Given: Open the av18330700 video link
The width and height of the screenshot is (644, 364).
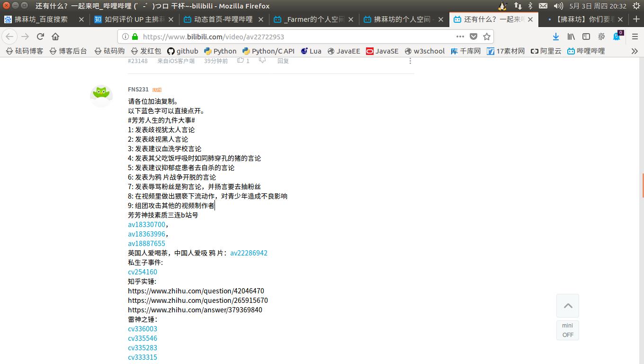Looking at the screenshot, I should pyautogui.click(x=145, y=224).
